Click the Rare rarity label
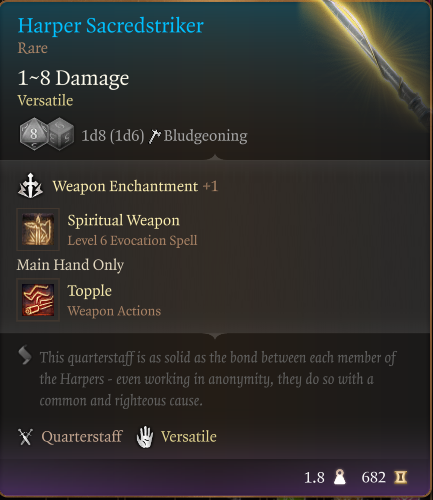Screen dimensions: 433x500 [32, 48]
